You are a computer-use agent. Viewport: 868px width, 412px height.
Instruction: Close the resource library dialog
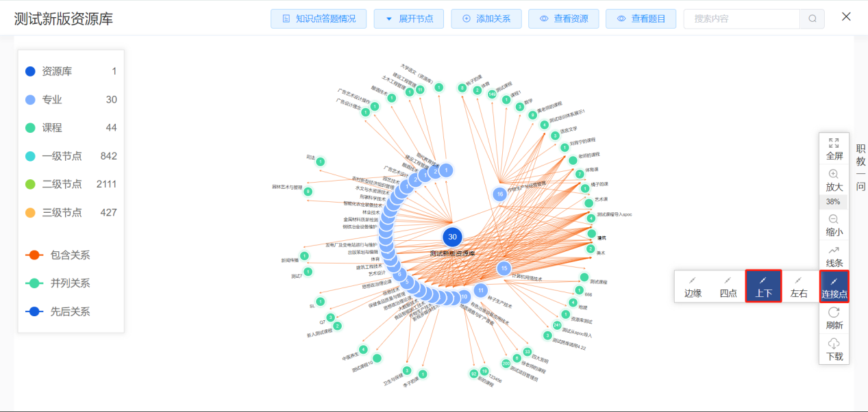click(x=846, y=17)
